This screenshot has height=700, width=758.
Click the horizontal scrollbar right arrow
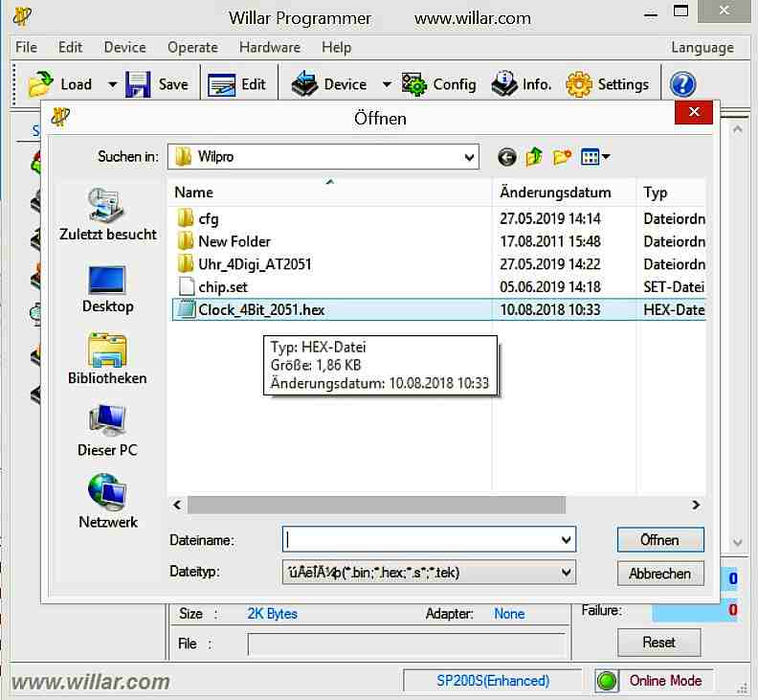click(696, 505)
